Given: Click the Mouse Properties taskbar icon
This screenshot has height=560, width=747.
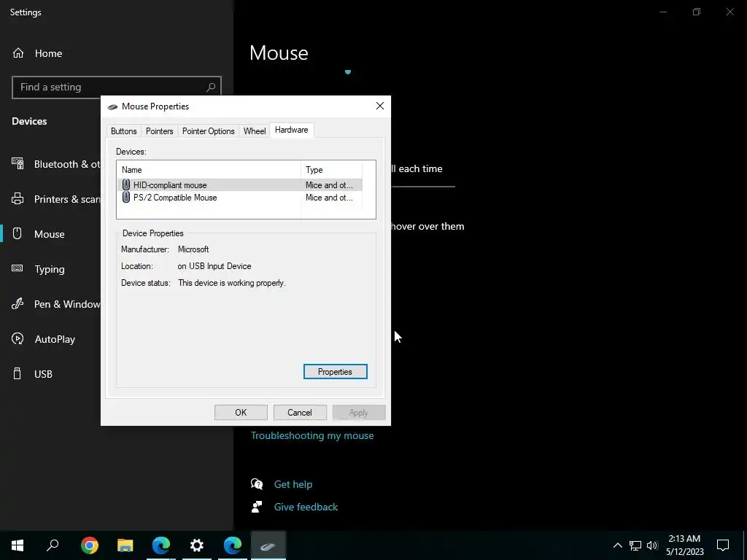Looking at the screenshot, I should [x=268, y=545].
